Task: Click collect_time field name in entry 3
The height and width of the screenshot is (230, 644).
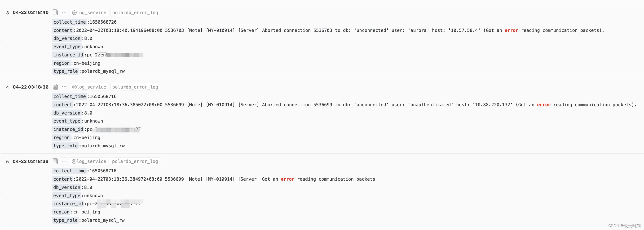Action: tap(70, 22)
